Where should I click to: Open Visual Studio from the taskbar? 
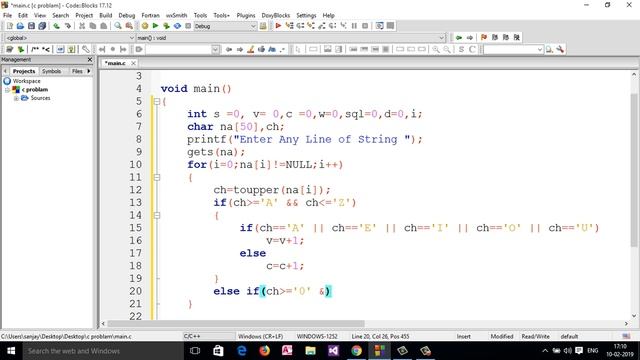(x=333, y=351)
